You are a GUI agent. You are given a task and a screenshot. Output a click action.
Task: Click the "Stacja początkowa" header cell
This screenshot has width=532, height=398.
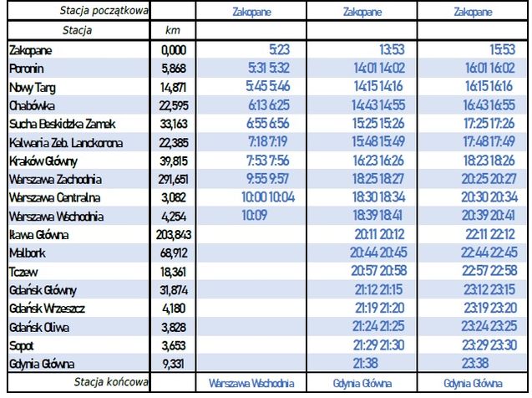tap(104, 11)
